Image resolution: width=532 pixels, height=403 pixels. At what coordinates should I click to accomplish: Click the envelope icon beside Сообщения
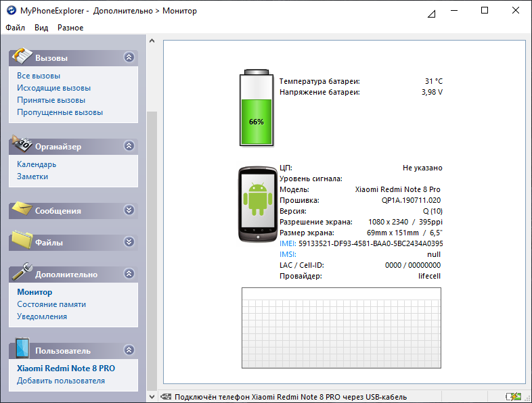(x=22, y=208)
